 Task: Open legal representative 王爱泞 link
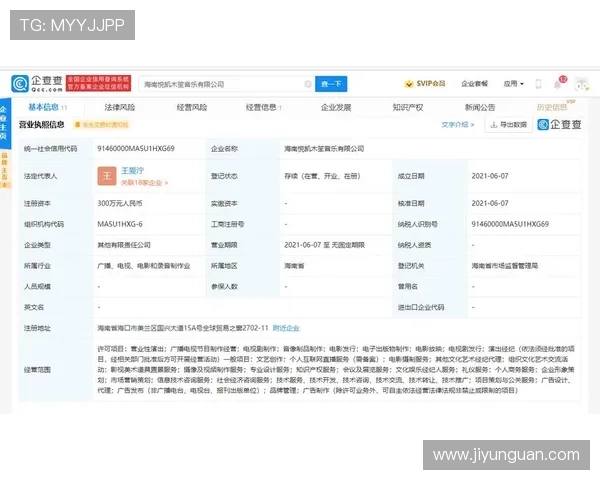click(132, 171)
